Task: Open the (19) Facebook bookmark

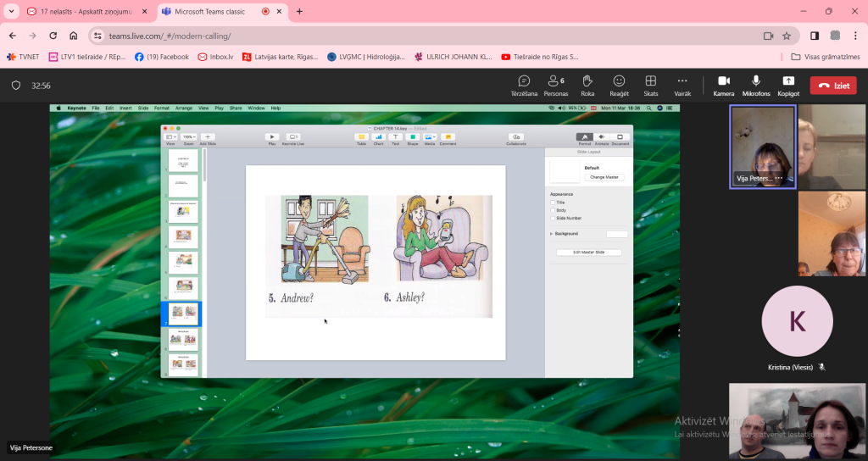Action: (x=162, y=57)
